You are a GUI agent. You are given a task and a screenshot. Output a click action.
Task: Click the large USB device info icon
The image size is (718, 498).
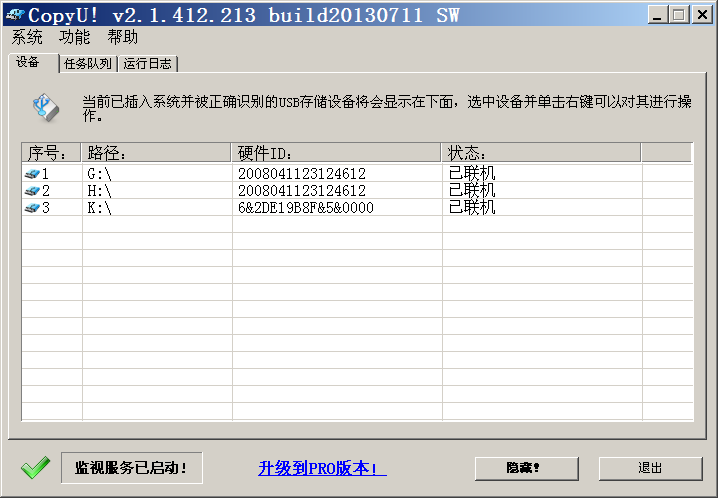point(46,108)
